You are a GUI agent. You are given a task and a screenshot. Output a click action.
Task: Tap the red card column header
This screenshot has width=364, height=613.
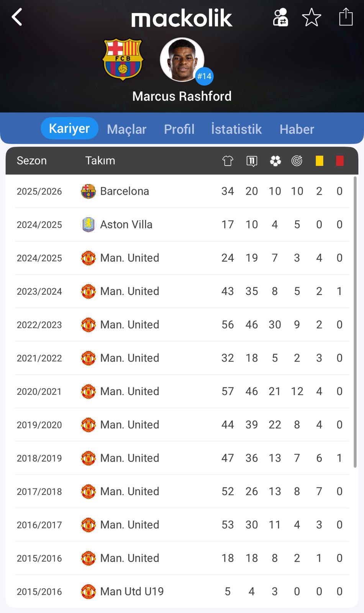(339, 161)
